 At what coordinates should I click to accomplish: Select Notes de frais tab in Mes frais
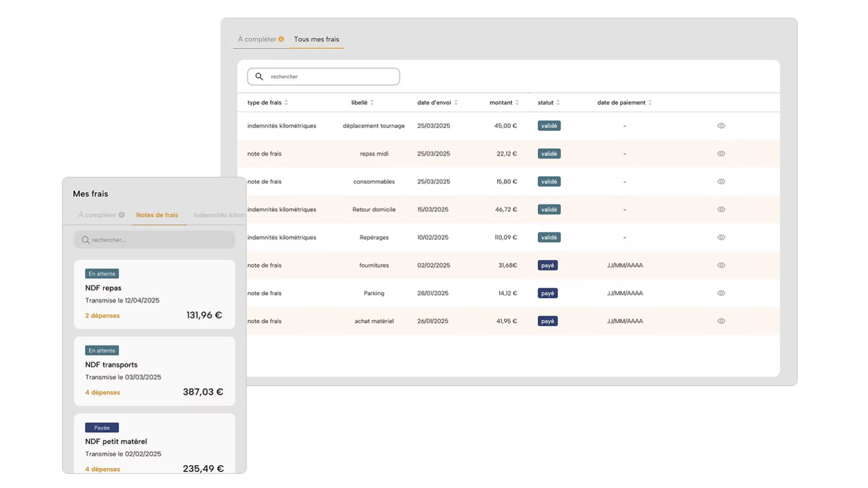point(157,215)
